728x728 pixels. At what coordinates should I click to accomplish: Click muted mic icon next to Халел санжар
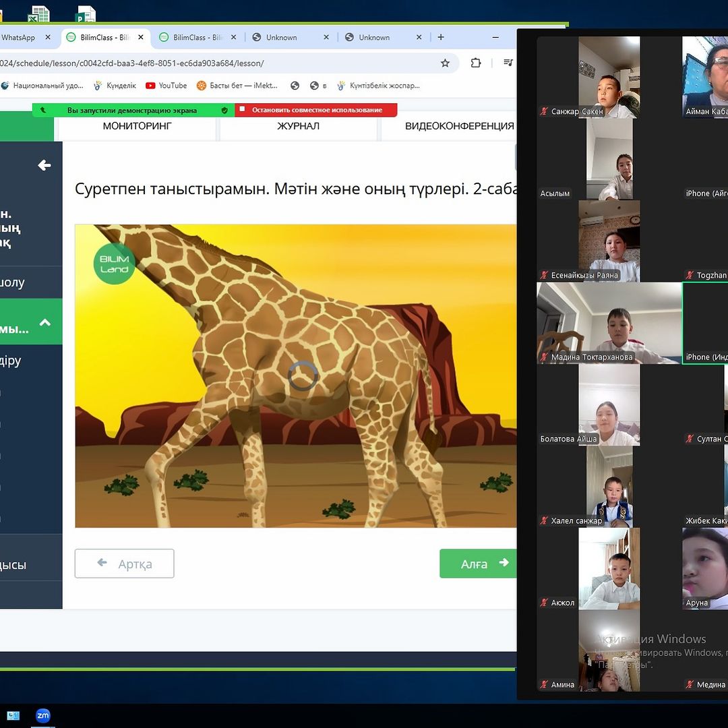tap(544, 520)
